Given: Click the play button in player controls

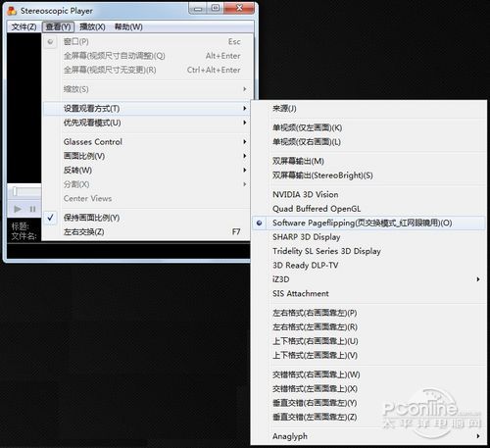Looking at the screenshot, I should click(x=18, y=209).
